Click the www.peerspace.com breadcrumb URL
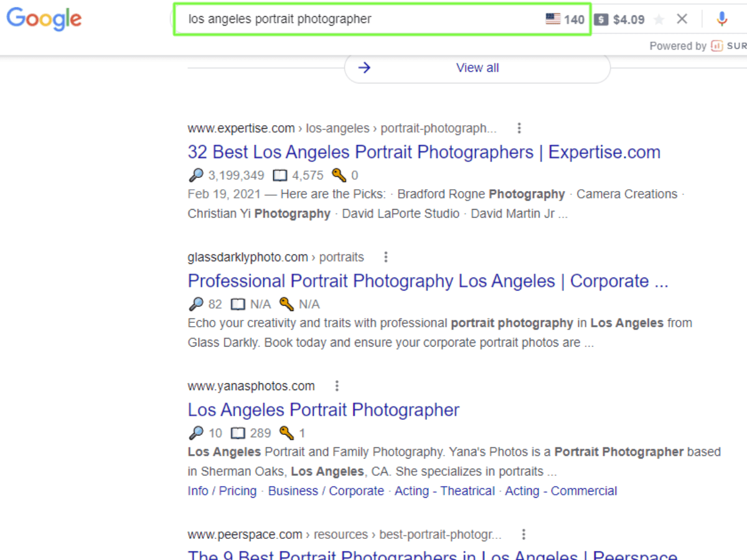 (344, 534)
